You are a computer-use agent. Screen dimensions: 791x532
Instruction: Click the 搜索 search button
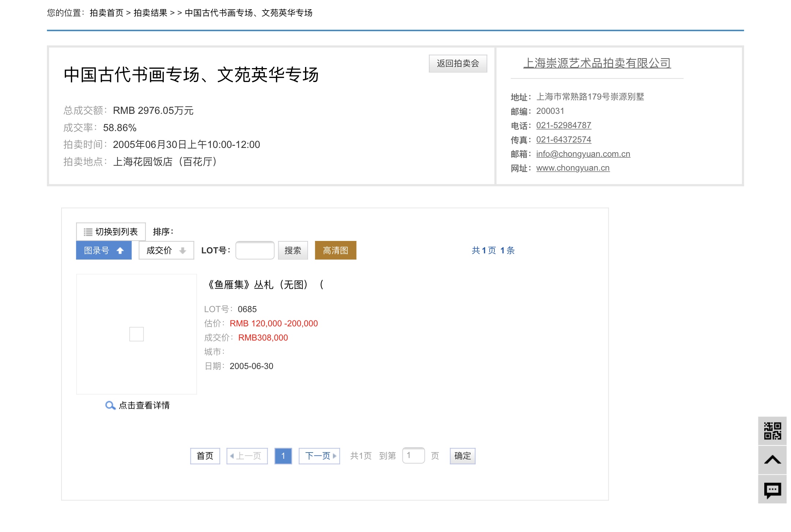coord(293,250)
